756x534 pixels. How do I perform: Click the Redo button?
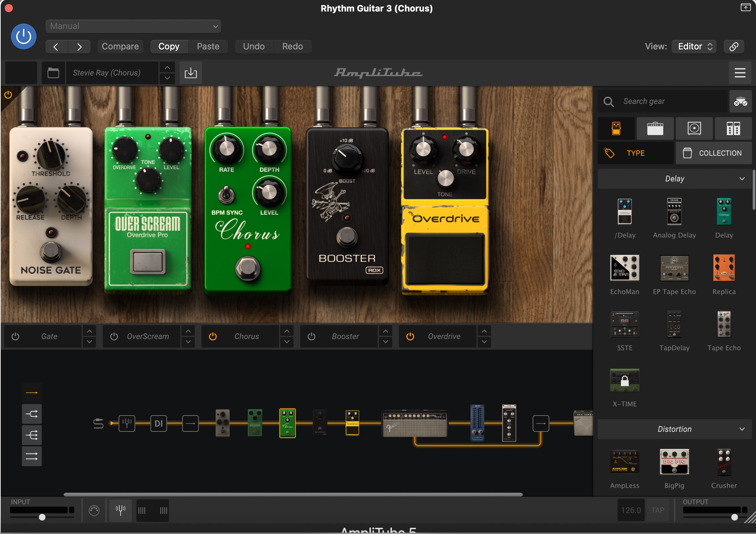pos(293,46)
